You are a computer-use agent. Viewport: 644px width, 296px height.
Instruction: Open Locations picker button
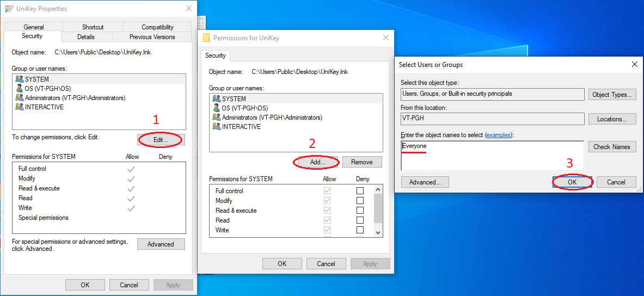612,119
